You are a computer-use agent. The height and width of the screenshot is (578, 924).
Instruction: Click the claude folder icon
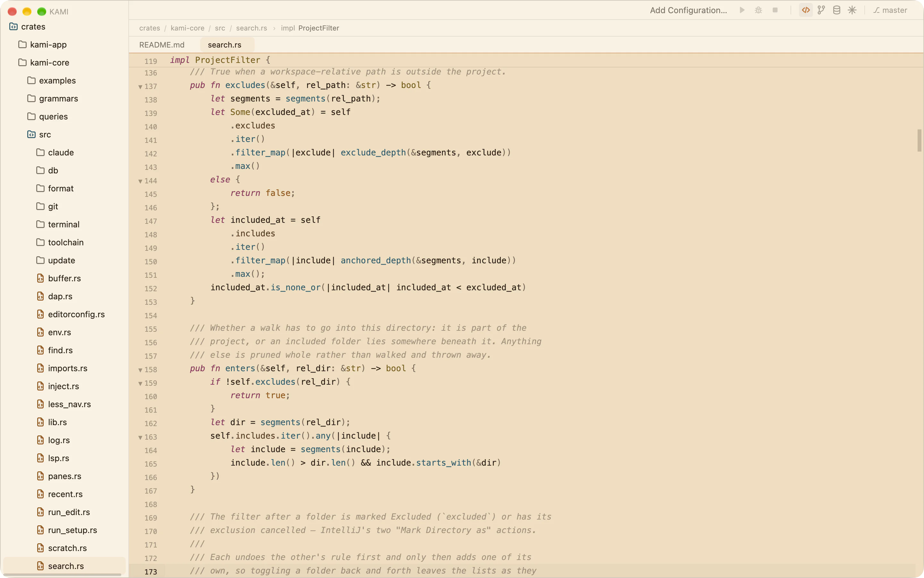point(40,153)
